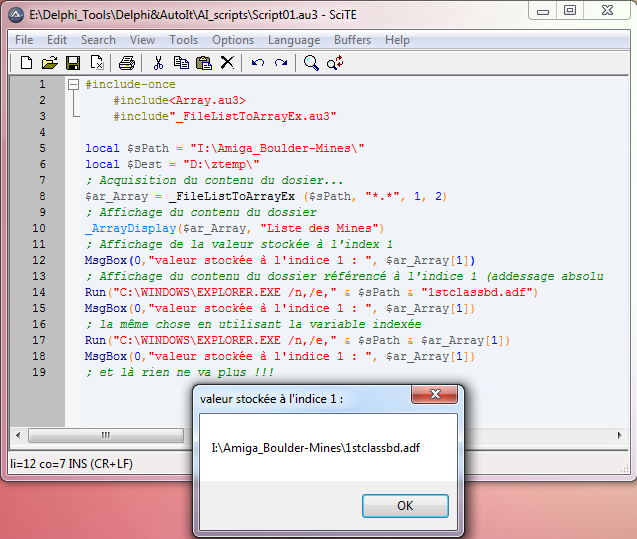Viewport: 637px width, 539px height.
Task: Paste from clipboard with the Paste icon
Action: [204, 63]
